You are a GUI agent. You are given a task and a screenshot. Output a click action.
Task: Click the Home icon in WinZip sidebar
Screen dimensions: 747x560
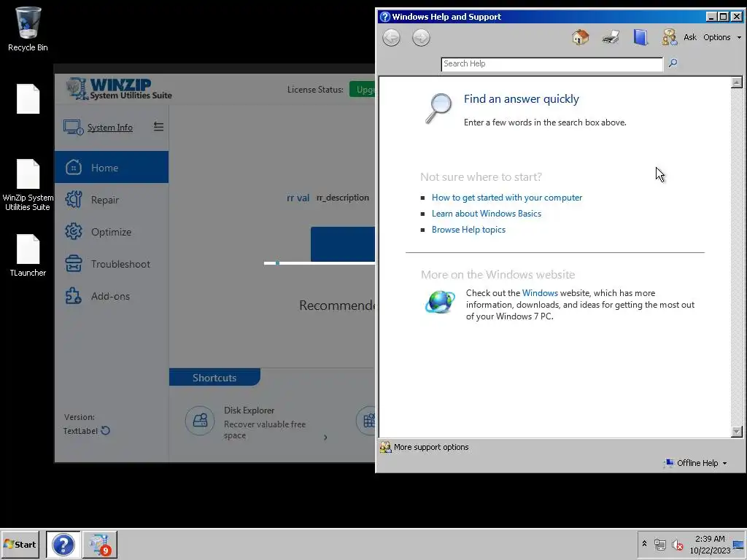(x=74, y=167)
